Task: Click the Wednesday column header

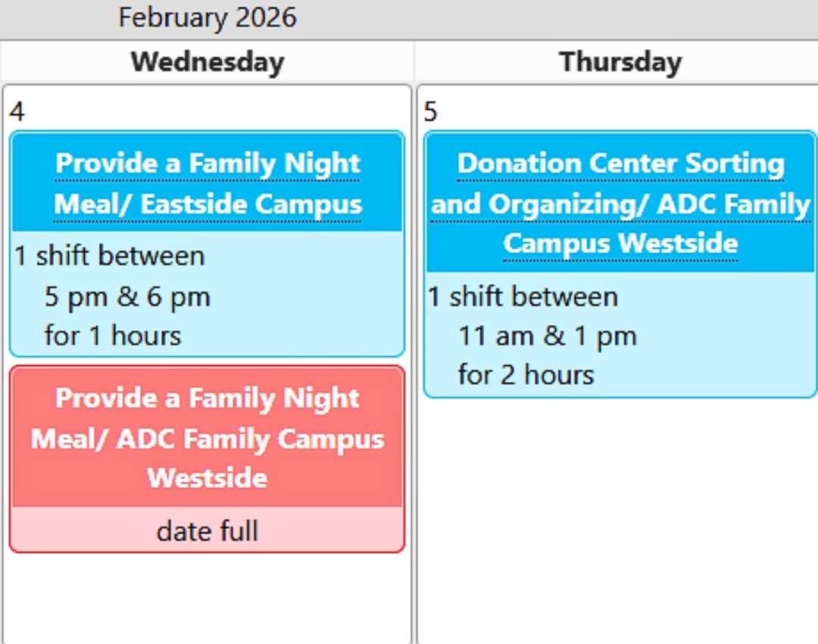Action: click(x=208, y=61)
